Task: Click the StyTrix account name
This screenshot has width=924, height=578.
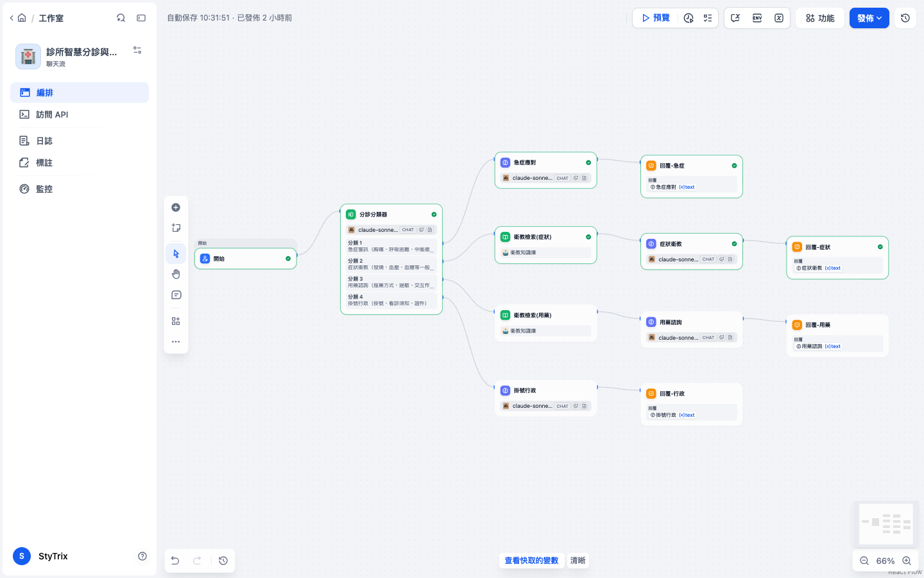Action: 53,556
